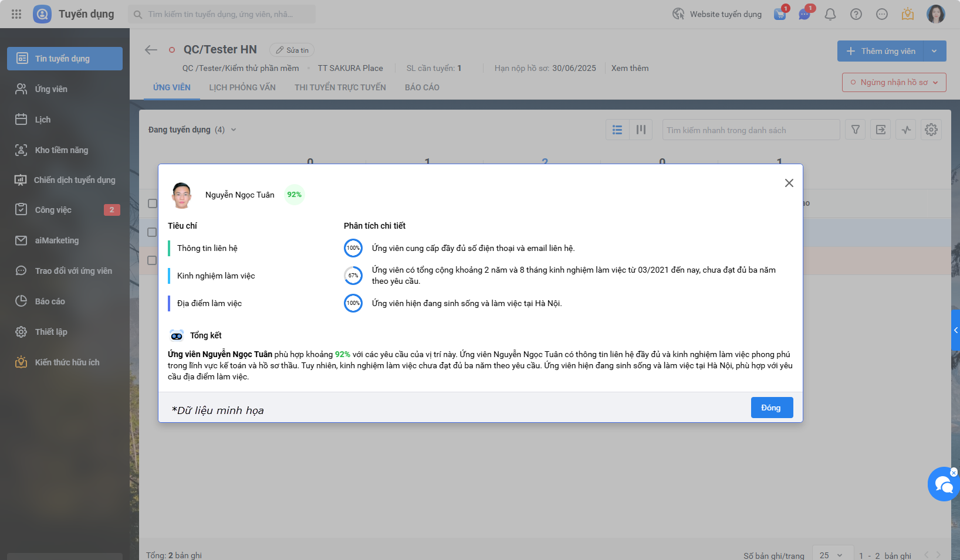
Task: Check the second candidate row checkbox
Action: [152, 260]
